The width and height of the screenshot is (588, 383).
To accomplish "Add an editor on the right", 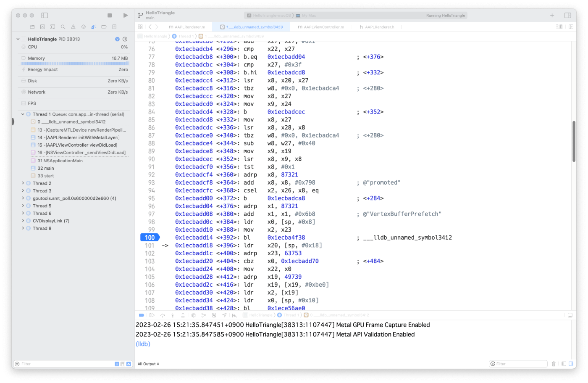I will pyautogui.click(x=571, y=27).
